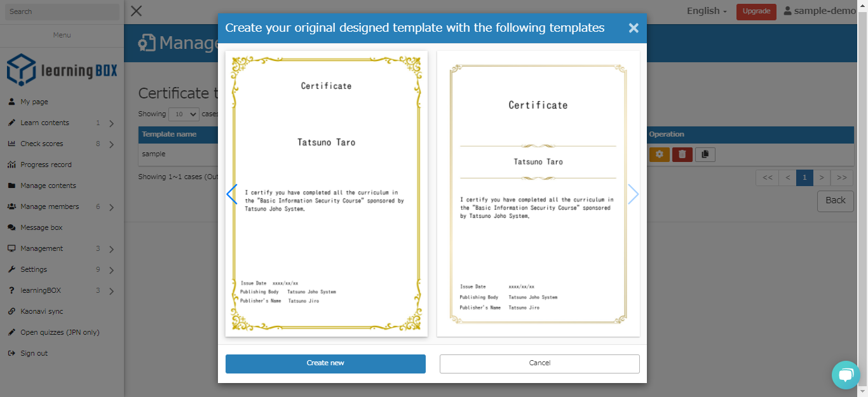Click the chat support bubble icon
The width and height of the screenshot is (868, 397).
coord(845,375)
